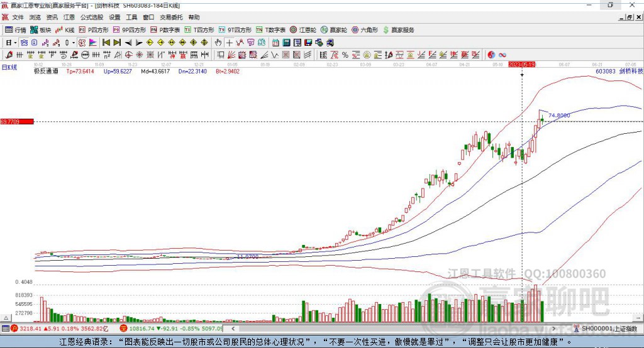Open the 六角形 hexagon tool
The width and height of the screenshot is (644, 348).
click(365, 30)
